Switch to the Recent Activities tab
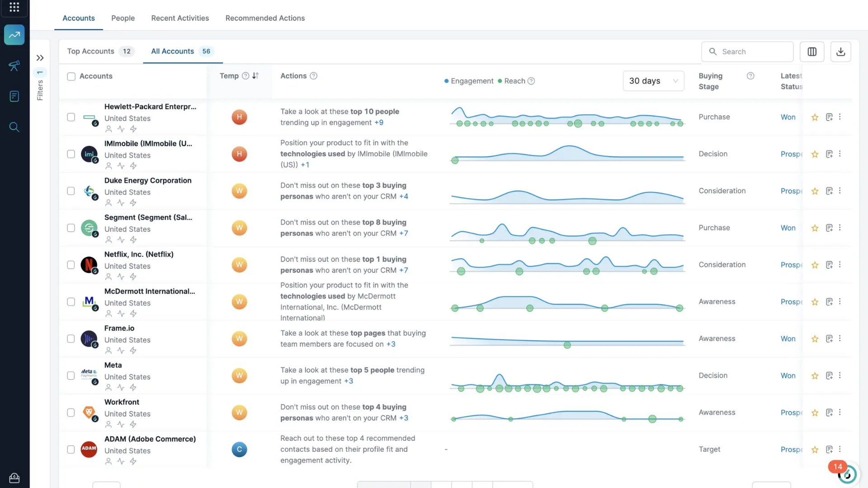The image size is (868, 488). 180,18
